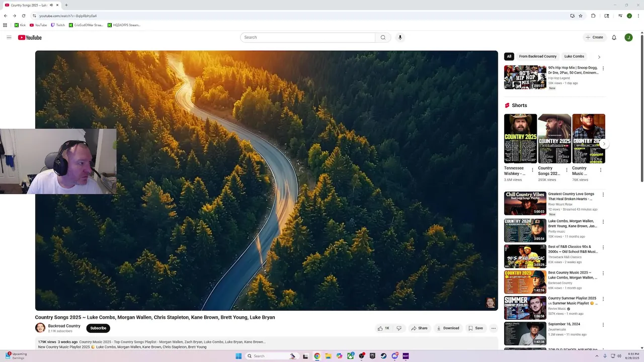
Task: Bookmark this page with star icon
Action: click(x=581, y=16)
